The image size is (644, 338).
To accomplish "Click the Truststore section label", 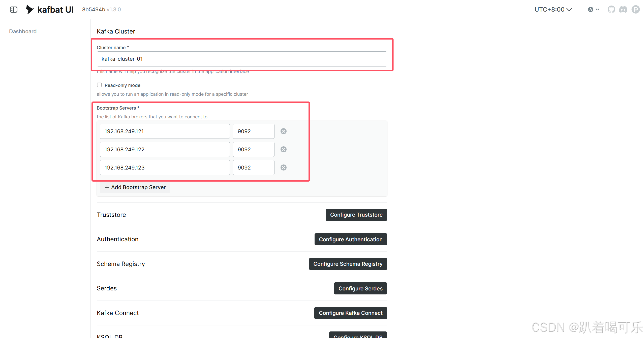I will [111, 215].
